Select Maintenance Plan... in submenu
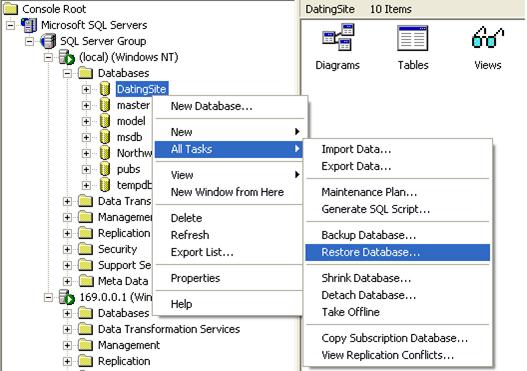 click(x=398, y=192)
